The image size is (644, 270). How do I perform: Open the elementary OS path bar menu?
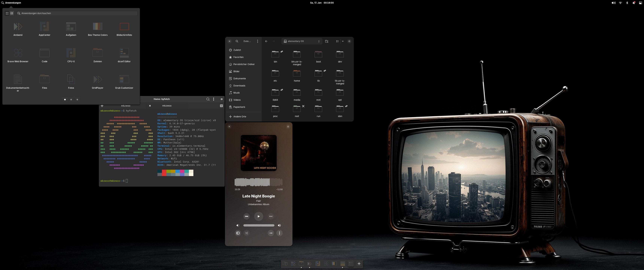pyautogui.click(x=318, y=41)
